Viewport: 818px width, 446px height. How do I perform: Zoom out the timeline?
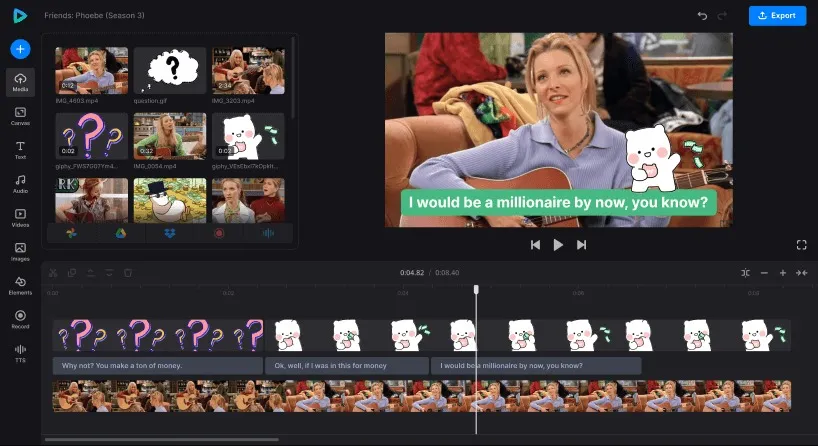[764, 273]
